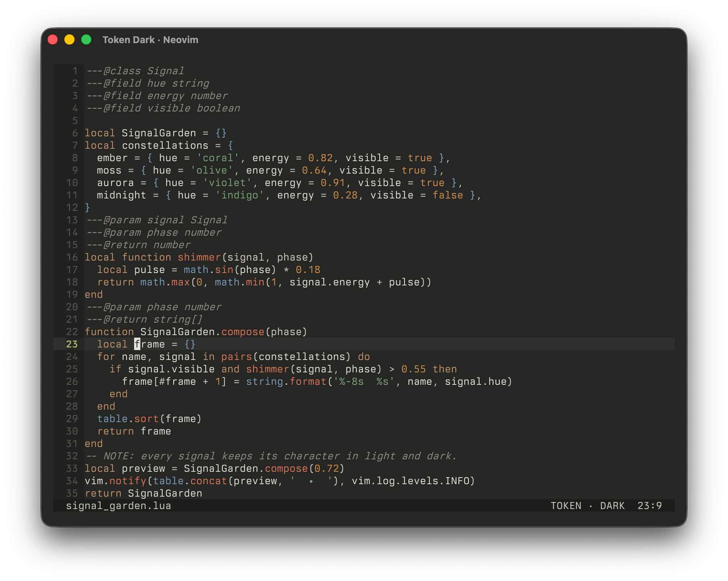Click the NOTE comment on line 32
728x581 pixels.
(x=271, y=456)
